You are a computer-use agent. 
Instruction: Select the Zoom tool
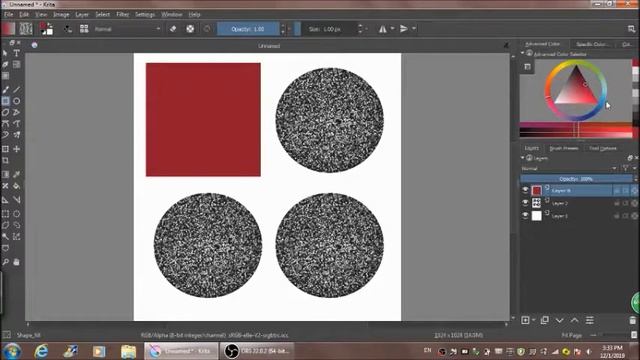pyautogui.click(x=5, y=262)
